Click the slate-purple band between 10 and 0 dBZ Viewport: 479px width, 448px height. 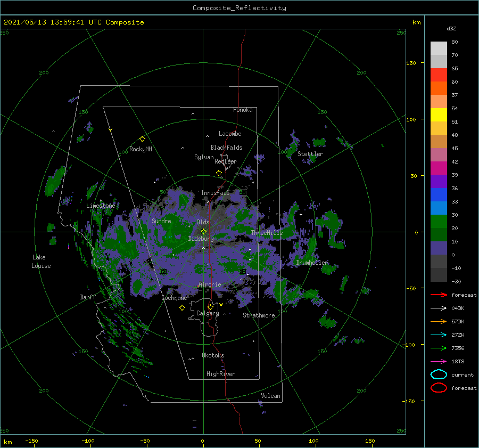click(x=439, y=248)
